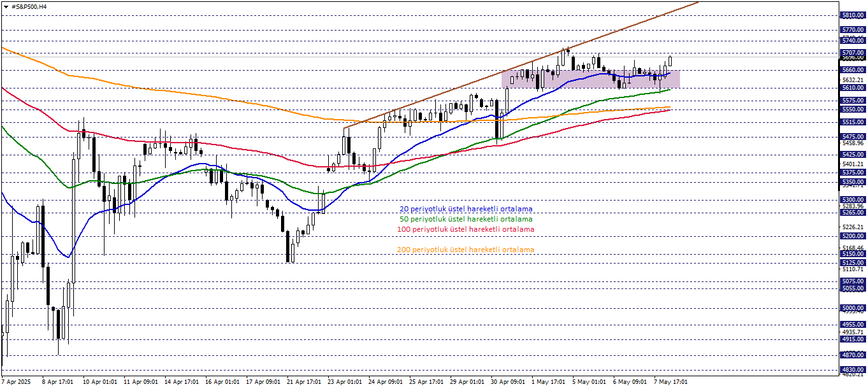Click the 21 Apr 17:01 time label

tap(304, 382)
